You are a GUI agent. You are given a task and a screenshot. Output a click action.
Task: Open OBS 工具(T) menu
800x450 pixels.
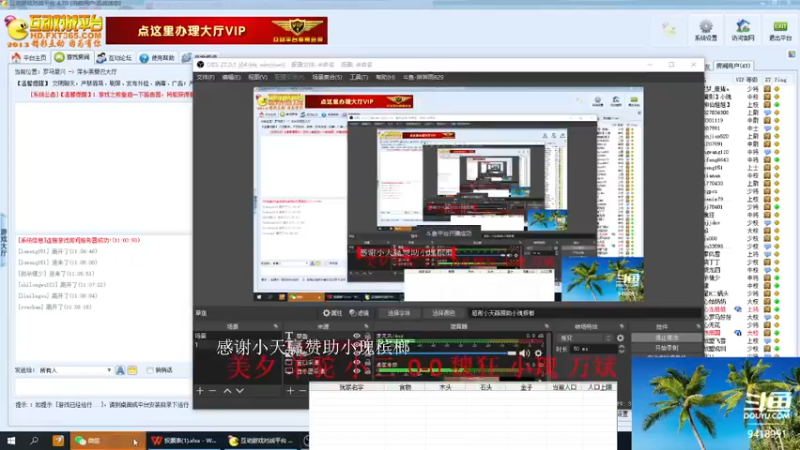[359, 77]
